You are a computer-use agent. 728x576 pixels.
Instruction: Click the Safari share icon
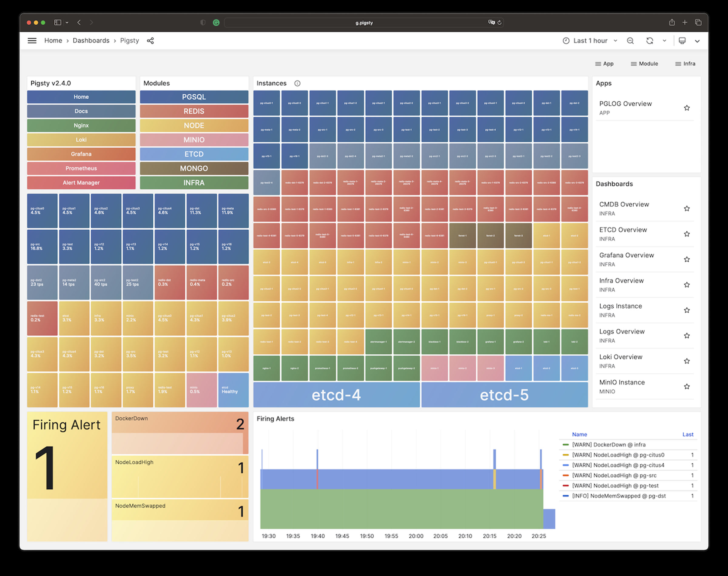coord(672,22)
